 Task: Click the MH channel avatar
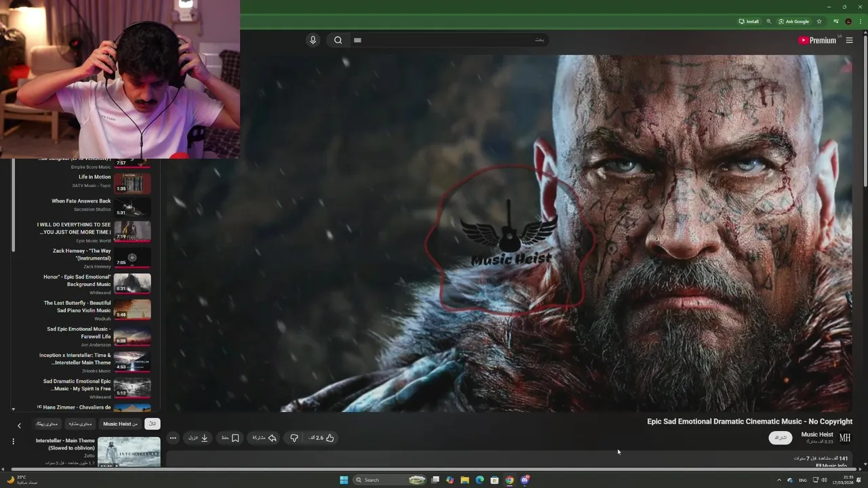click(x=845, y=438)
